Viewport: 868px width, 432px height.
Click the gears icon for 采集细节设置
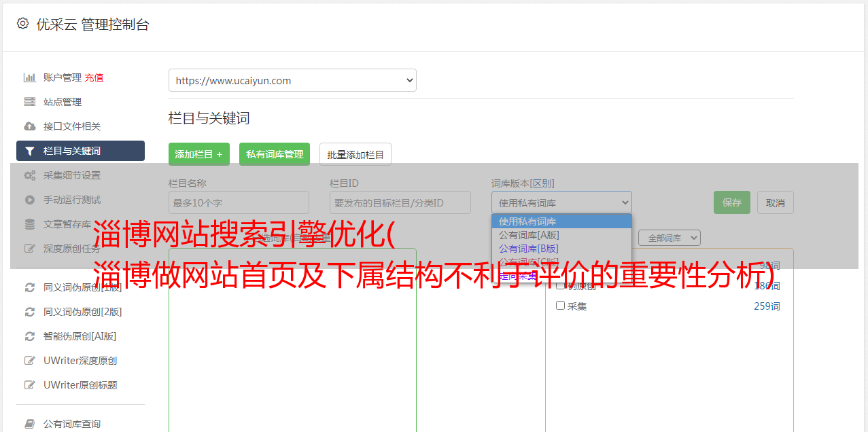tap(29, 175)
